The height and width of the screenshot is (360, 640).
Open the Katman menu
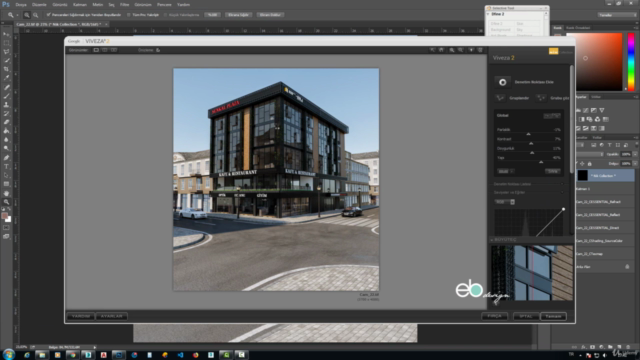coord(80,4)
